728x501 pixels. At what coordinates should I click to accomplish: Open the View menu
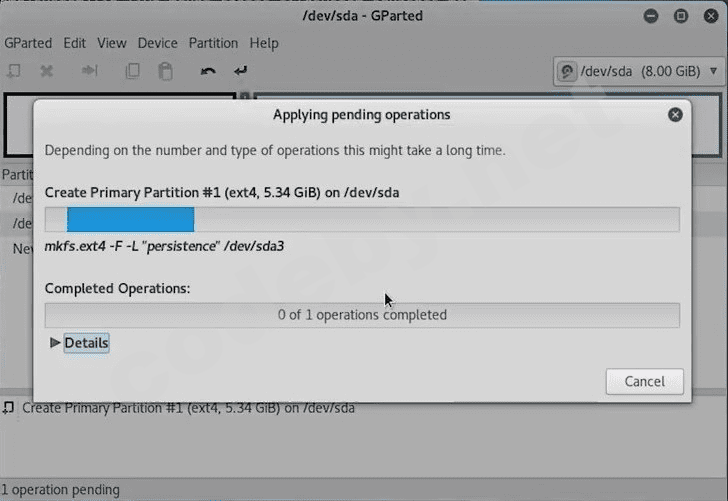(112, 43)
